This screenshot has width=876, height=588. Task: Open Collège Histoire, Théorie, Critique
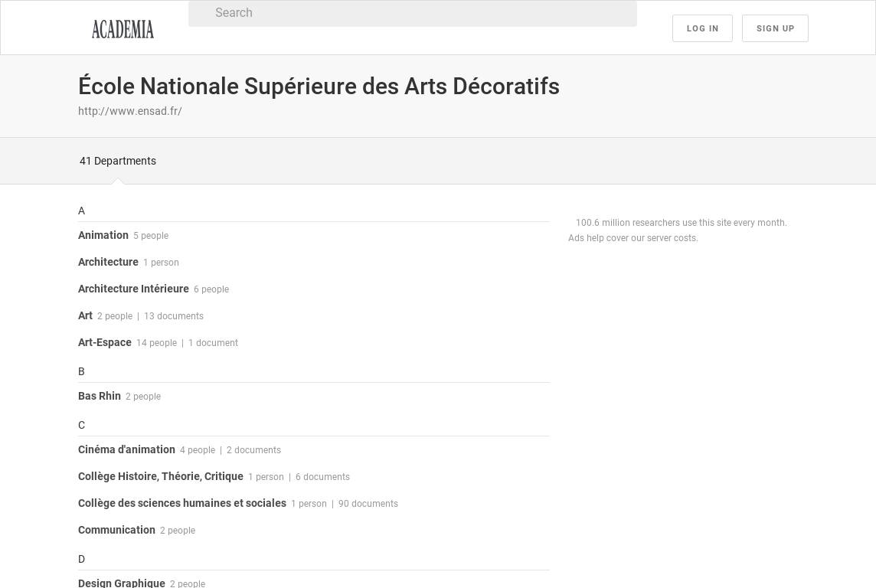coord(161,476)
